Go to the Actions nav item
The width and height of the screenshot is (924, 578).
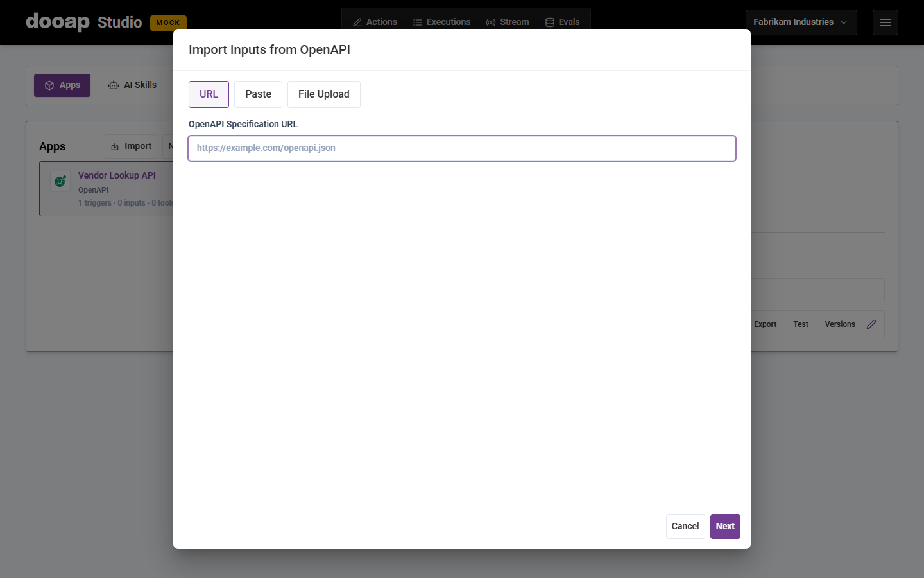coord(375,22)
